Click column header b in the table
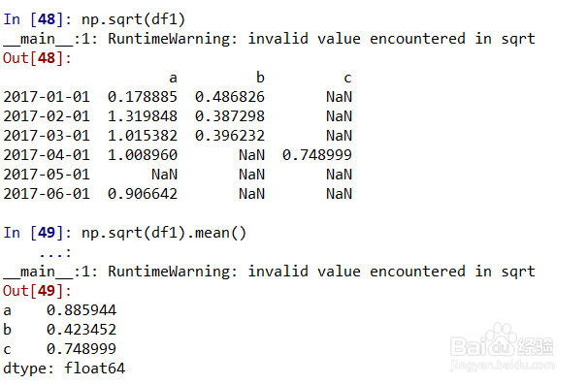 [260, 78]
